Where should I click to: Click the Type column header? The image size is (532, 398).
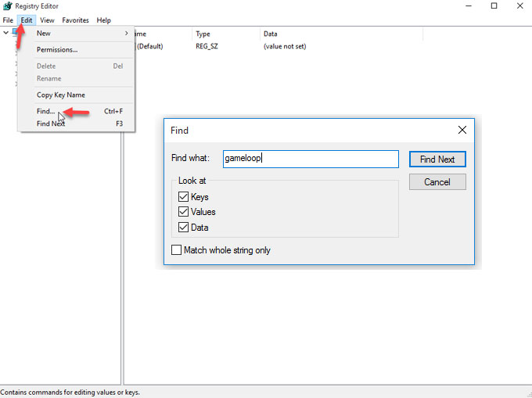tap(226, 34)
